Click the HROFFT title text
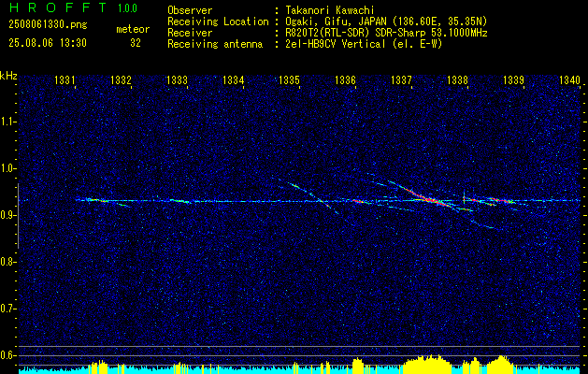The width and height of the screenshot is (588, 374). point(58,7)
